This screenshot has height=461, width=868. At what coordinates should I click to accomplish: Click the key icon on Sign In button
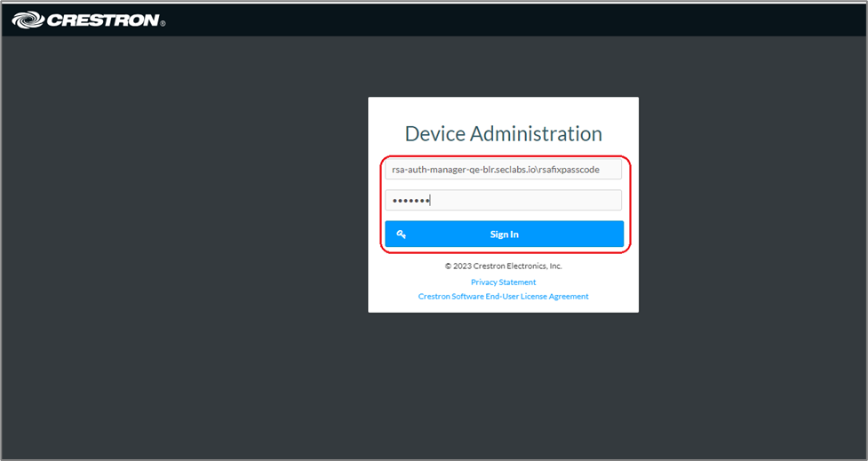[402, 234]
